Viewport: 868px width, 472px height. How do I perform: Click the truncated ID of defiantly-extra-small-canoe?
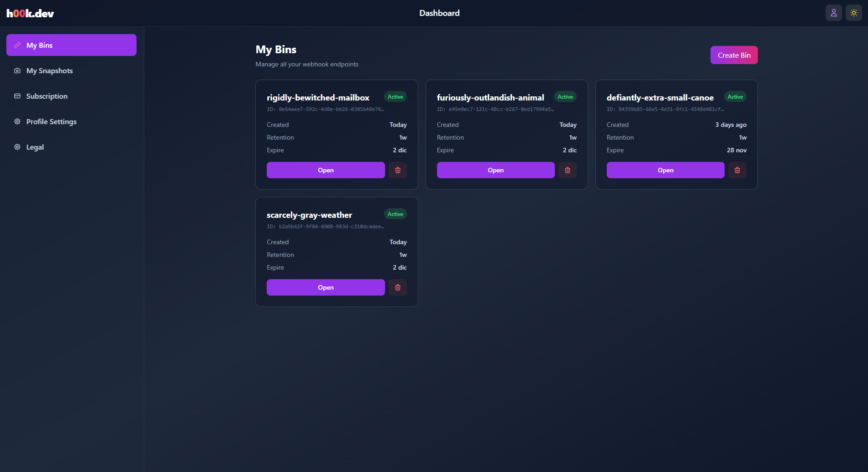click(665, 109)
